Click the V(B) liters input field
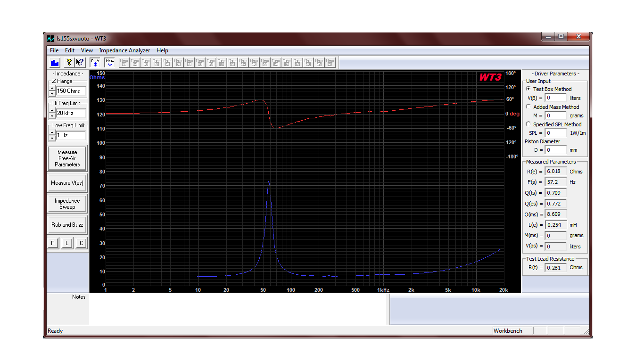 [555, 98]
